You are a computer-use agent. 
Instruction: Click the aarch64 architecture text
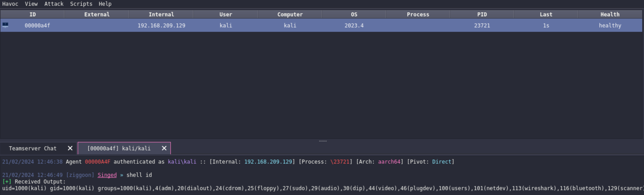pos(389,162)
